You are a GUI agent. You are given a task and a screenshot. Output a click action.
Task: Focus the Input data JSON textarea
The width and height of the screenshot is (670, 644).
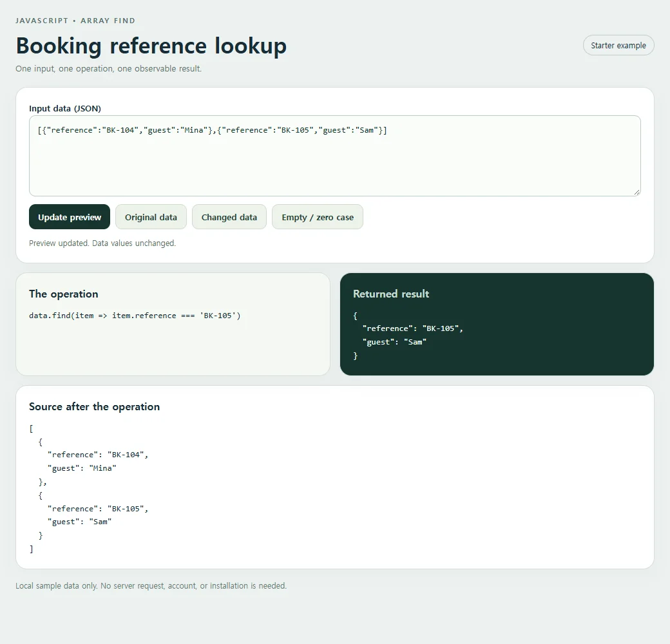click(x=334, y=156)
